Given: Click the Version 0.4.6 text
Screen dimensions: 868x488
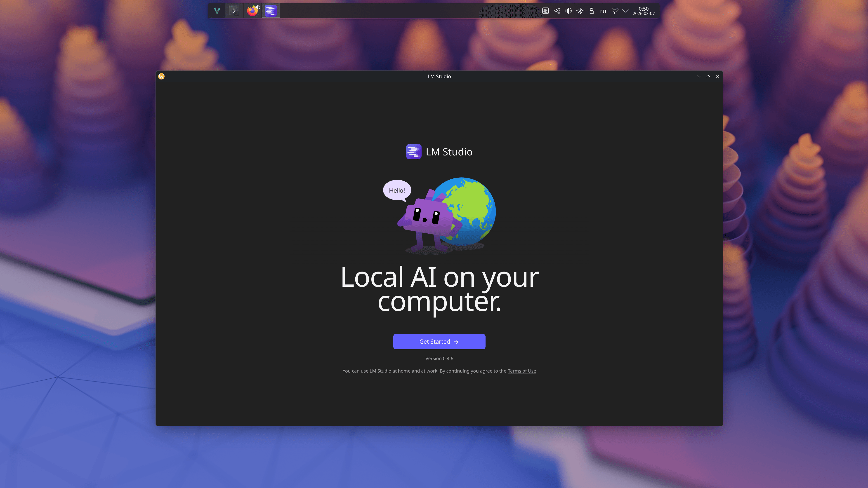Looking at the screenshot, I should click(x=439, y=358).
